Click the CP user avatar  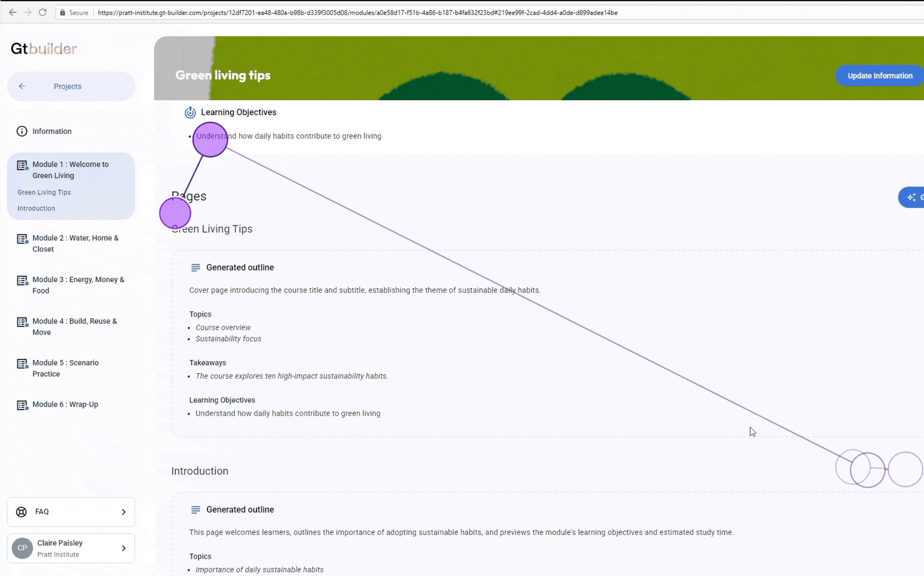[22, 548]
